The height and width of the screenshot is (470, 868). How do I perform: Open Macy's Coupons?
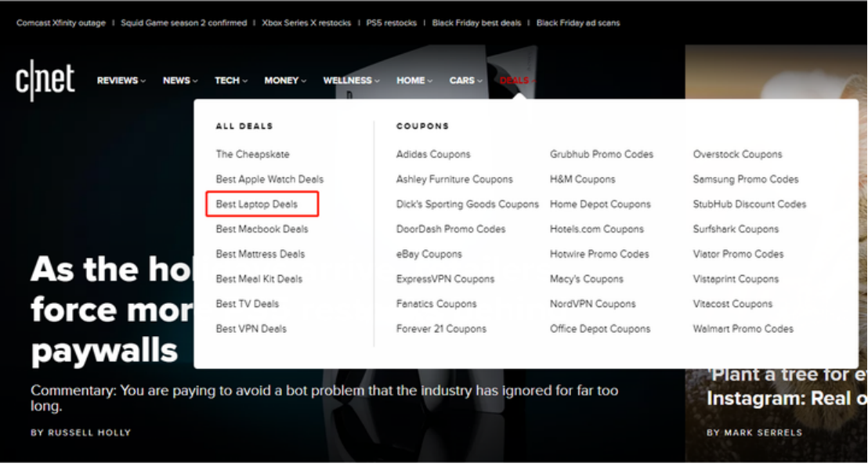587,279
